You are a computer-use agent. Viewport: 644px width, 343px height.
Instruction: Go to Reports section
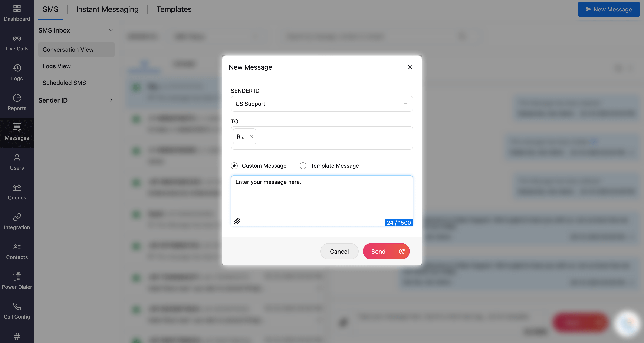(17, 102)
